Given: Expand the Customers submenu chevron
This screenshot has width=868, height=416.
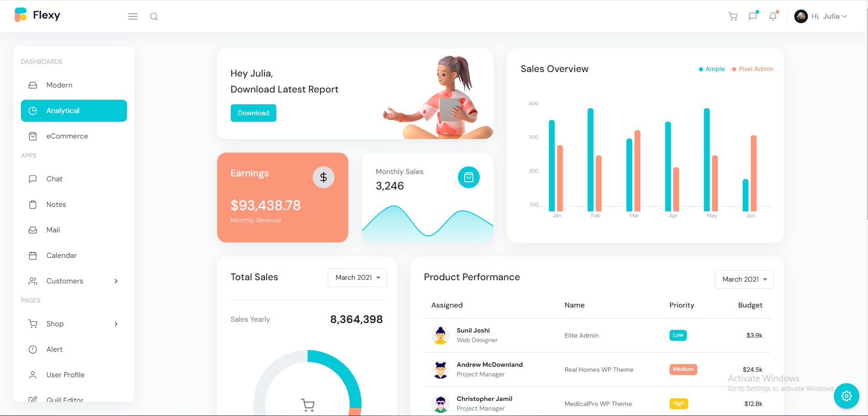Looking at the screenshot, I should tap(116, 281).
